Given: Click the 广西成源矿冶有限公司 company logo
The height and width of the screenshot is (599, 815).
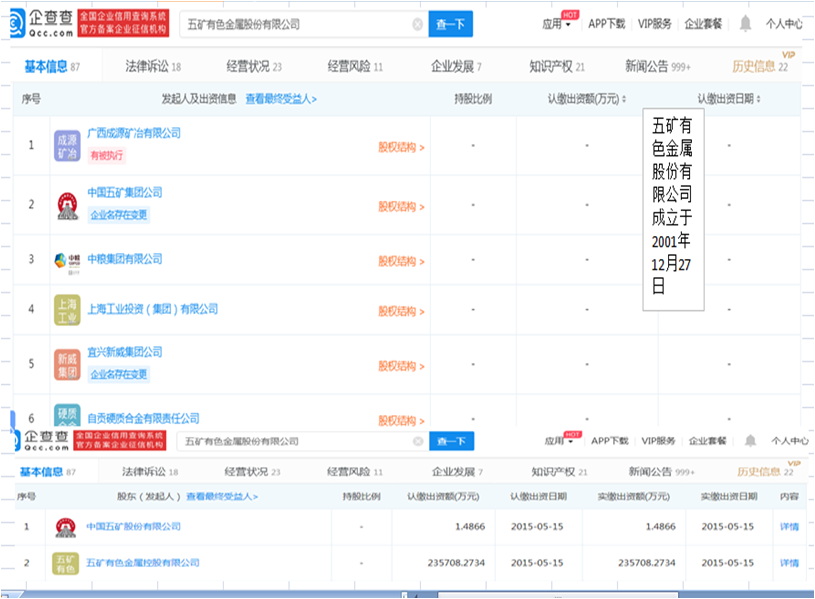Looking at the screenshot, I should point(67,146).
